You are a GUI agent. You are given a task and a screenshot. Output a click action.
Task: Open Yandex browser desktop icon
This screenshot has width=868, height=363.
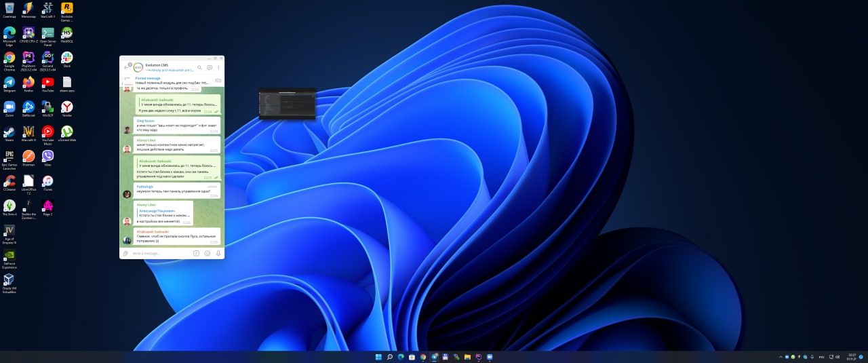(66, 109)
